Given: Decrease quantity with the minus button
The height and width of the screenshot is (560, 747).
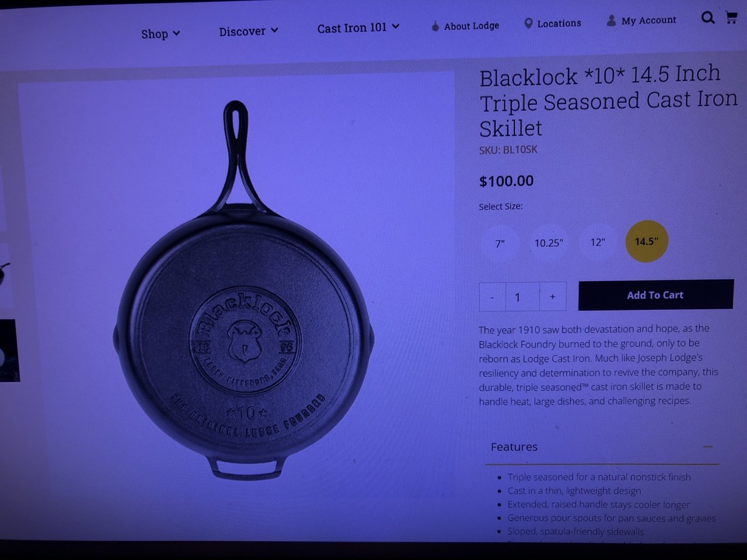Looking at the screenshot, I should point(493,297).
